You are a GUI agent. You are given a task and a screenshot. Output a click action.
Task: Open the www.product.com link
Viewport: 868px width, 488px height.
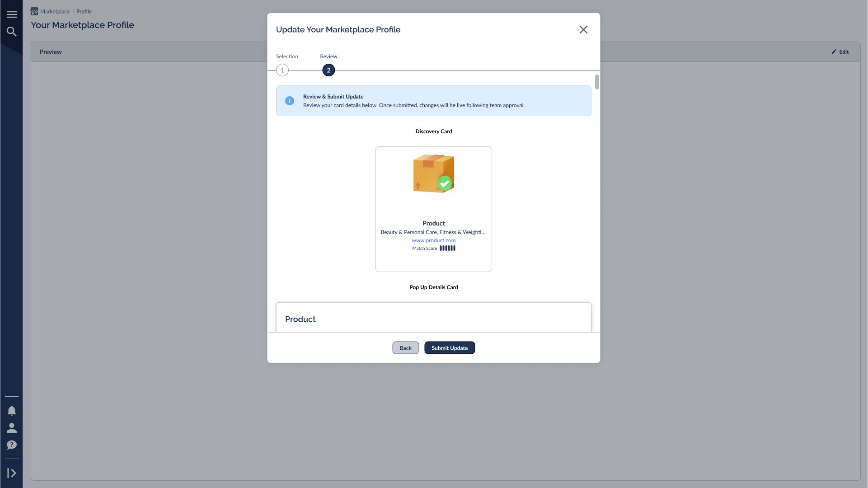(x=434, y=240)
